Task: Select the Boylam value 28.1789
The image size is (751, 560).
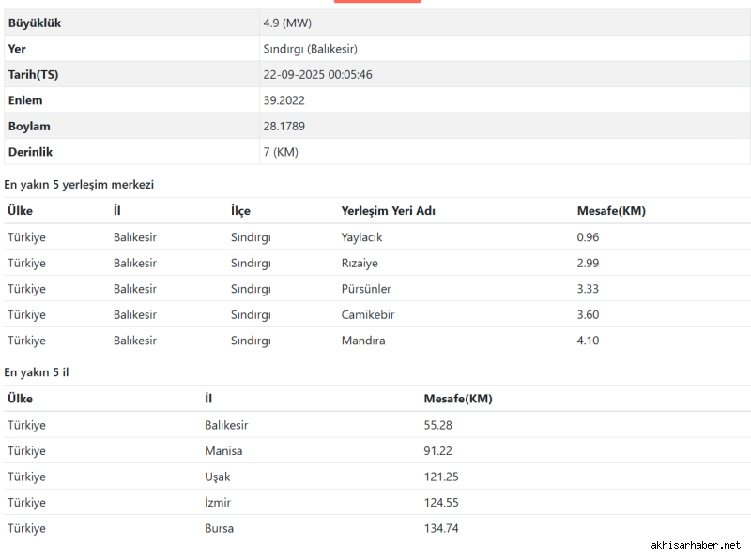Action: coord(284,126)
